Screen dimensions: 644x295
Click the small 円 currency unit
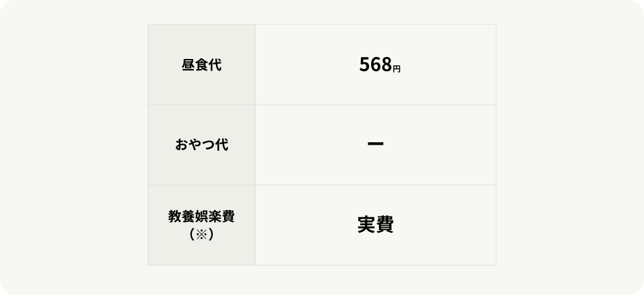pos(396,68)
